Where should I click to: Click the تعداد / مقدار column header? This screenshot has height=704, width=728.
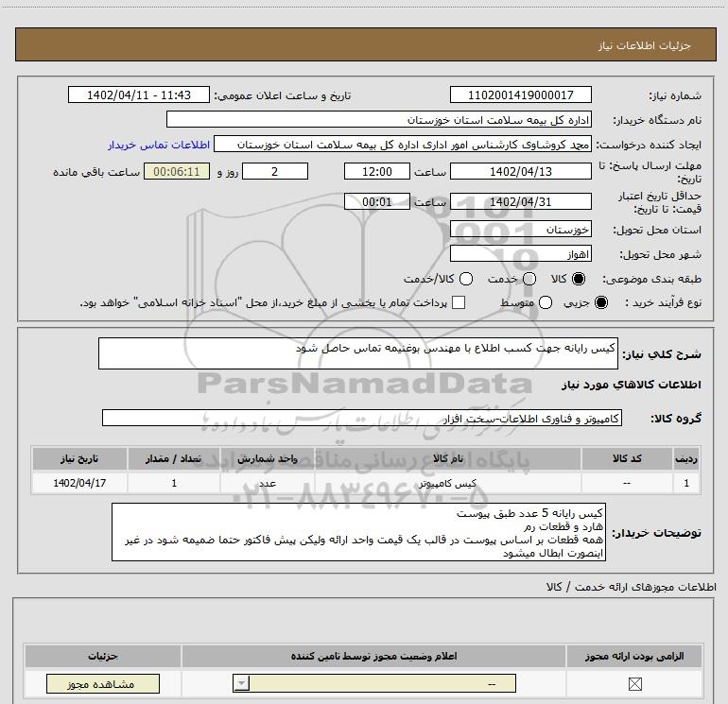[174, 459]
